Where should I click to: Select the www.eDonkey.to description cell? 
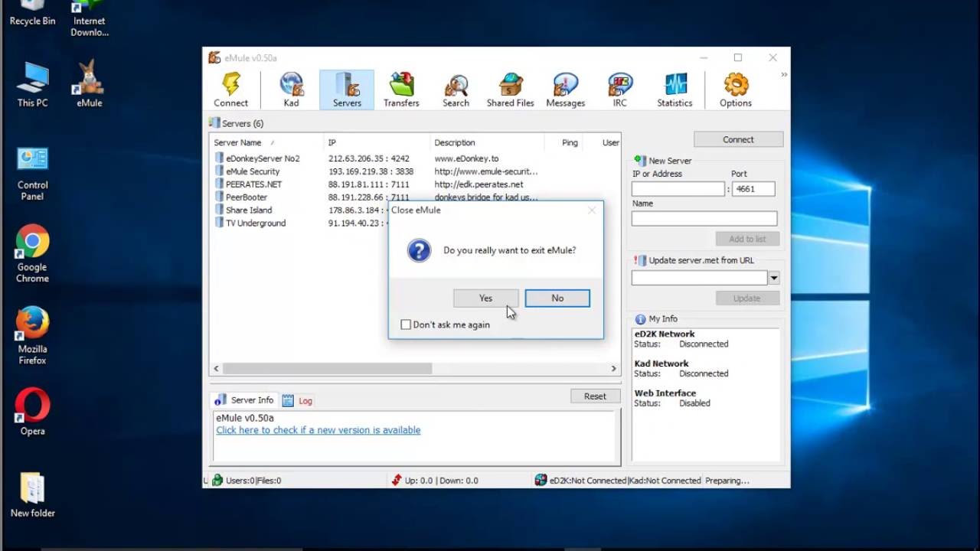tap(466, 158)
